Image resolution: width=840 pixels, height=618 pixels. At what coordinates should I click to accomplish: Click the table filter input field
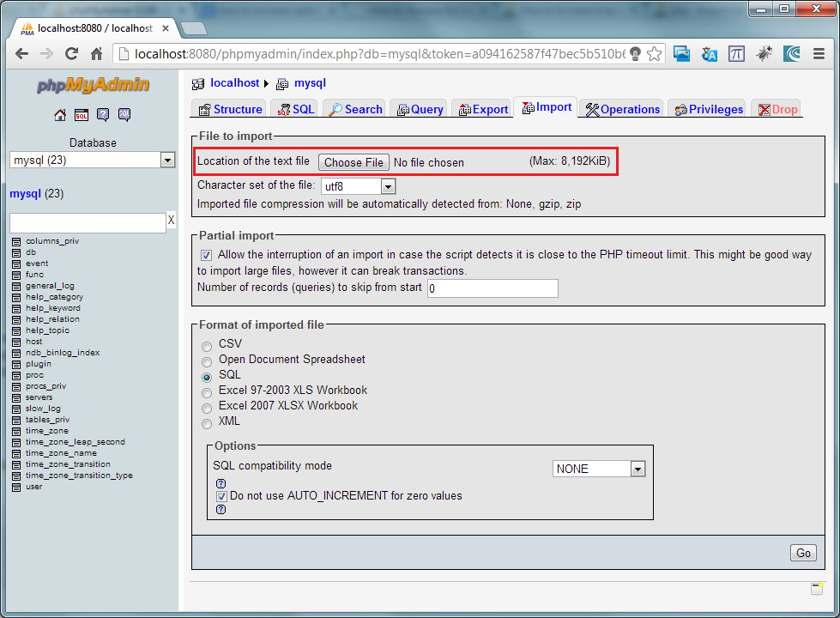[88, 222]
